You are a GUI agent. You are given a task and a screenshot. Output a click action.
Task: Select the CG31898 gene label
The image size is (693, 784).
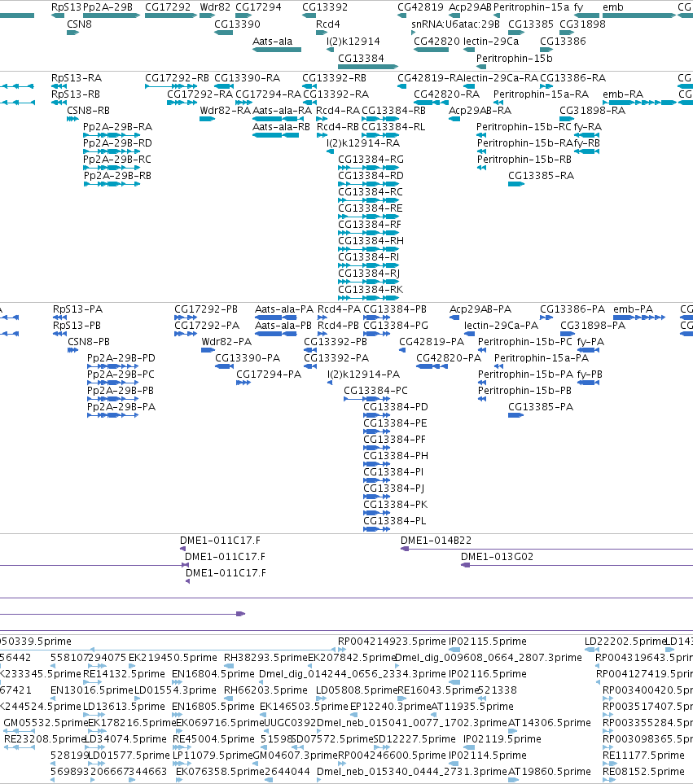pyautogui.click(x=582, y=24)
